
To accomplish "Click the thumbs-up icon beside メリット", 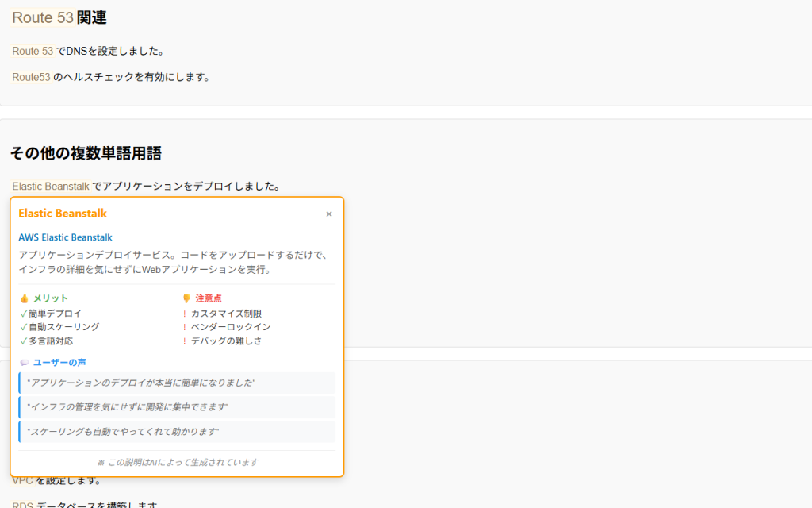I will [24, 298].
